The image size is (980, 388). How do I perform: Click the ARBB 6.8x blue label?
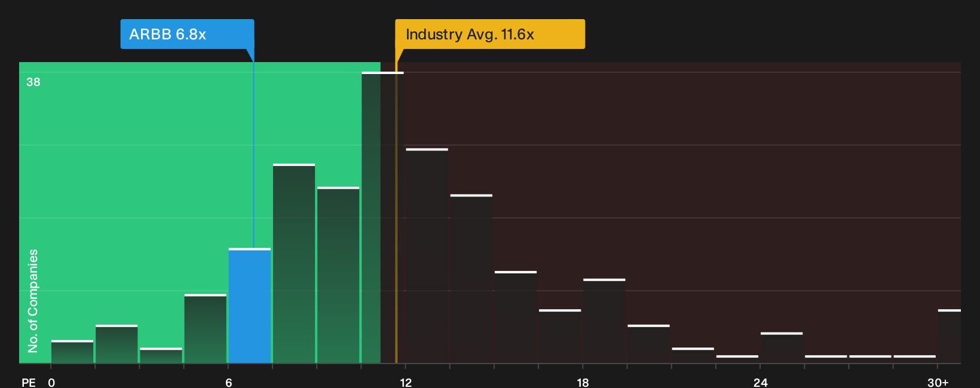187,34
